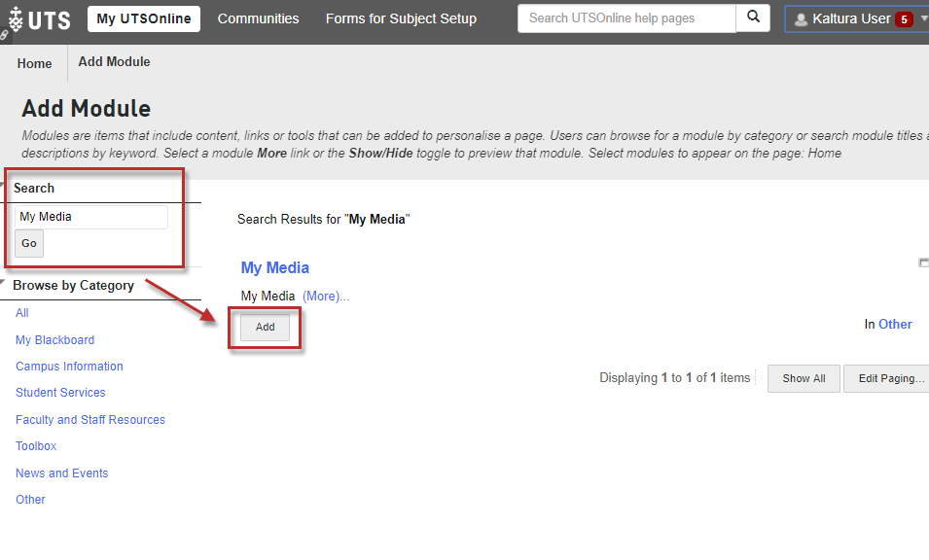
Task: Click the Show All button
Action: coord(804,378)
